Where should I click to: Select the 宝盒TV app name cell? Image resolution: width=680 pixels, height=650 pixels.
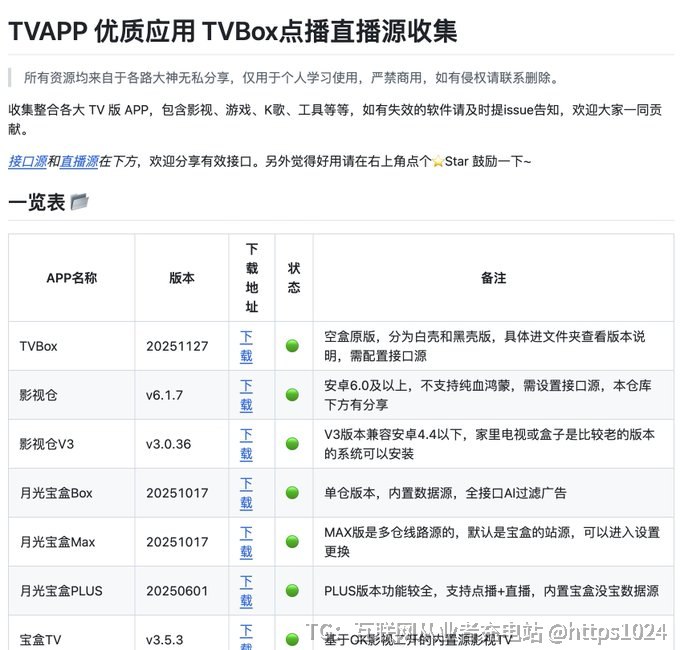[x=72, y=633]
